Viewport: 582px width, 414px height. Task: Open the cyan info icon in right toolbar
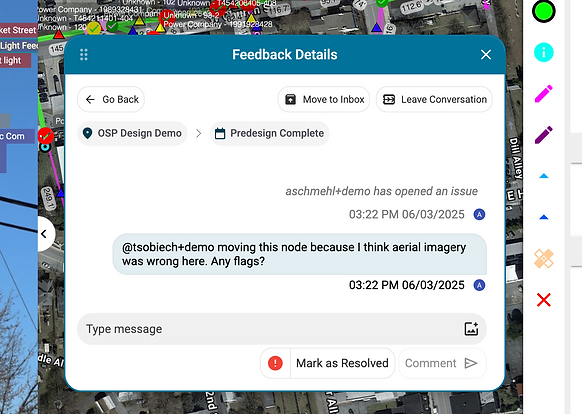tap(544, 52)
